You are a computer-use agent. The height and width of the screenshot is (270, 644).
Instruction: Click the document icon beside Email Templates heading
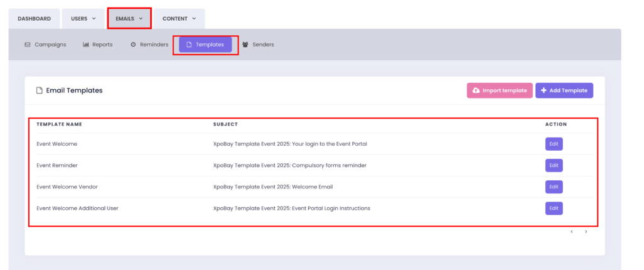[x=39, y=90]
